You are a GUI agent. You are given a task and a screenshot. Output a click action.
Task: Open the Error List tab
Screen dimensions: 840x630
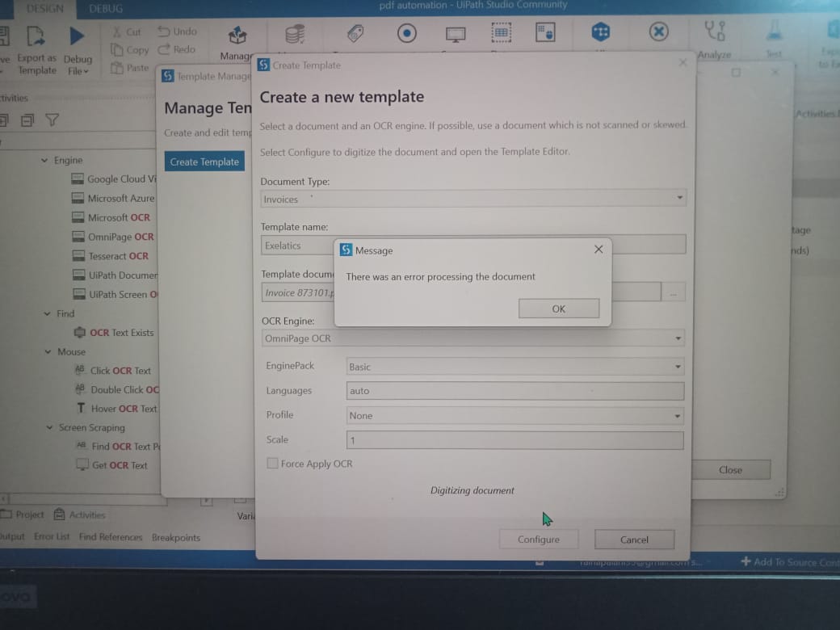point(52,536)
